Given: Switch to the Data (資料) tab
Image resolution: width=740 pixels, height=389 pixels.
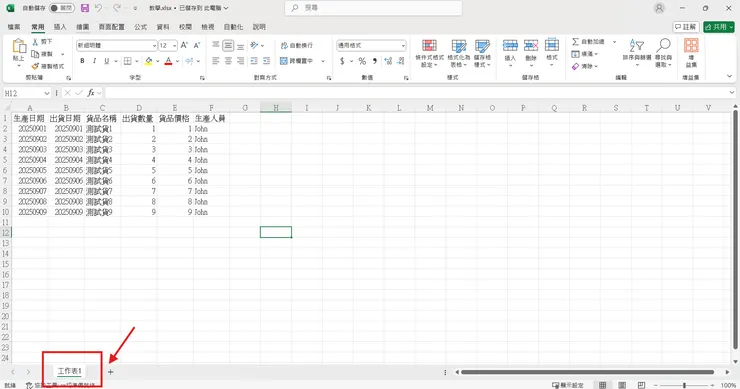Looking at the screenshot, I should [x=163, y=27].
